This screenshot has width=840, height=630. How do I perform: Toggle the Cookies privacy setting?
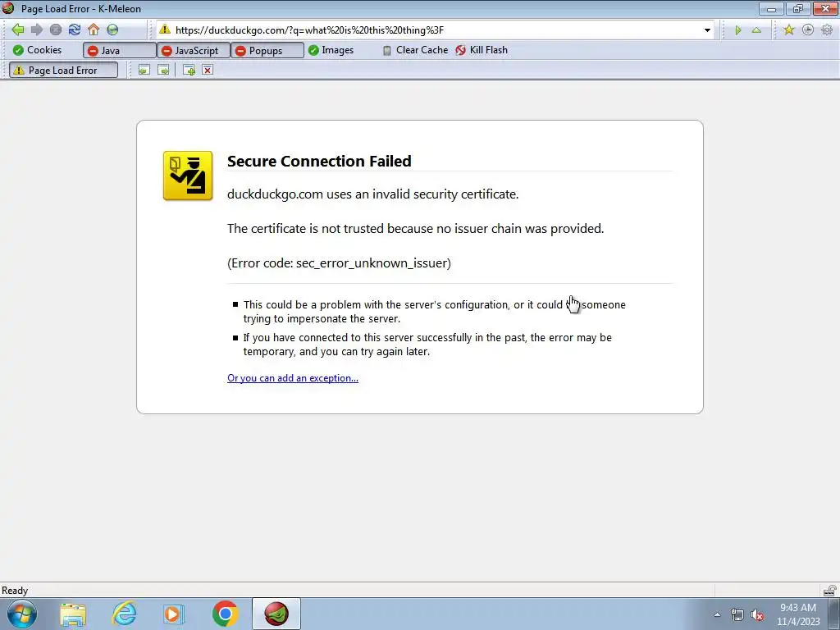tap(37, 50)
